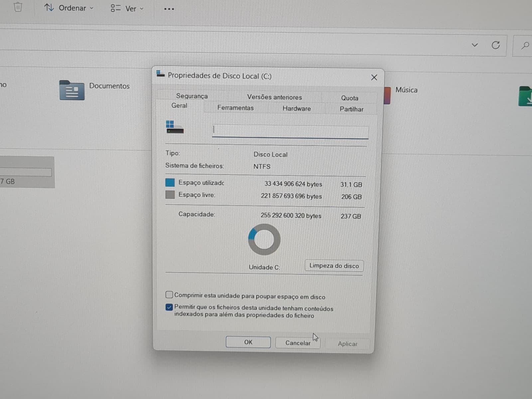Screen dimensions: 532x399
Task: Click the Aplicar button
Action: 347,344
